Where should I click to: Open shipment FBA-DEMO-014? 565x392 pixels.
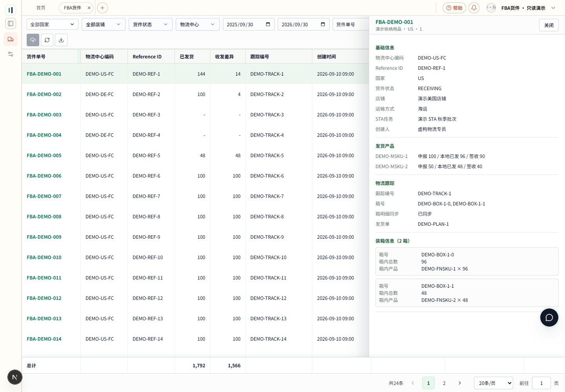point(44,339)
